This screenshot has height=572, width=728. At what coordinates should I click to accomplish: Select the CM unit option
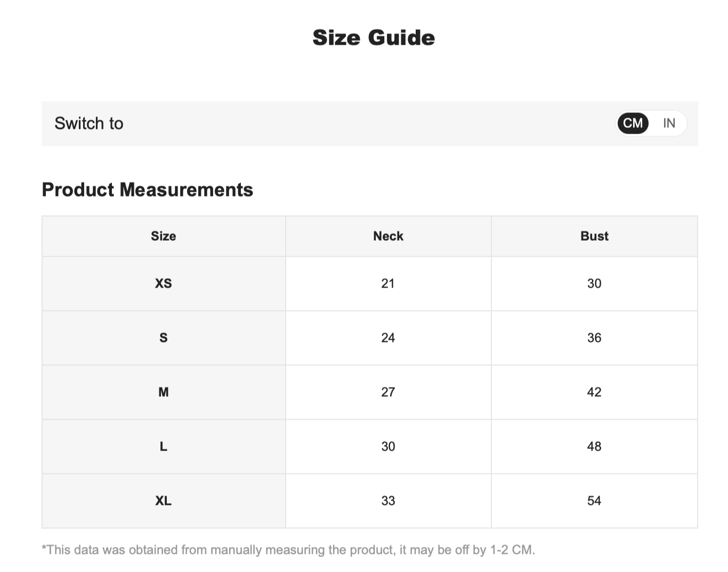click(633, 124)
